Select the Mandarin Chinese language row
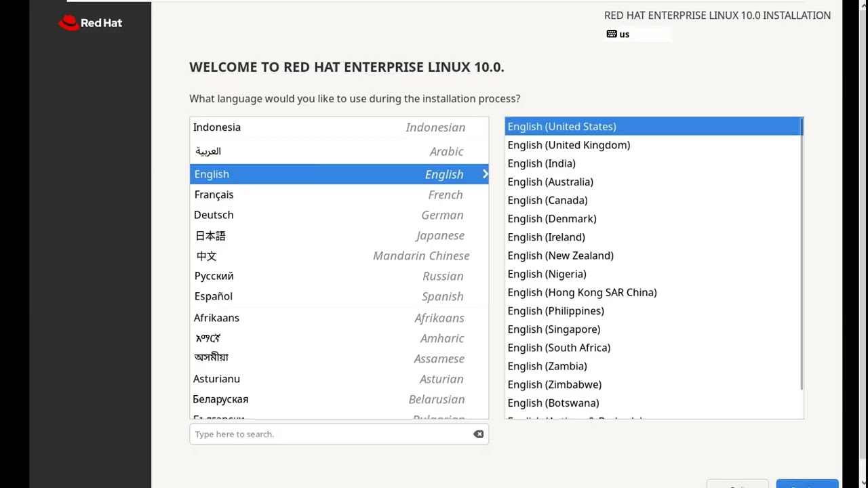 point(339,256)
